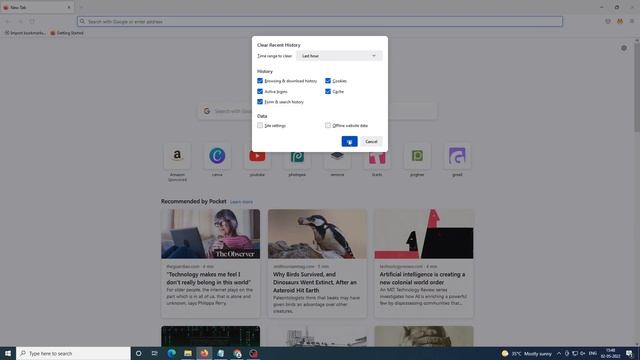Click the Learn more link beside Pocket
The height and width of the screenshot is (360, 640).
[241, 202]
